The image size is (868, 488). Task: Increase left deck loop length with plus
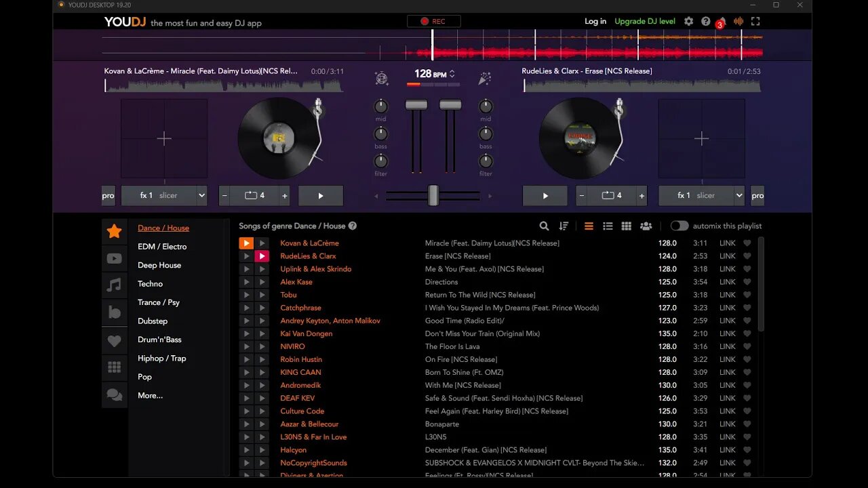pyautogui.click(x=285, y=196)
